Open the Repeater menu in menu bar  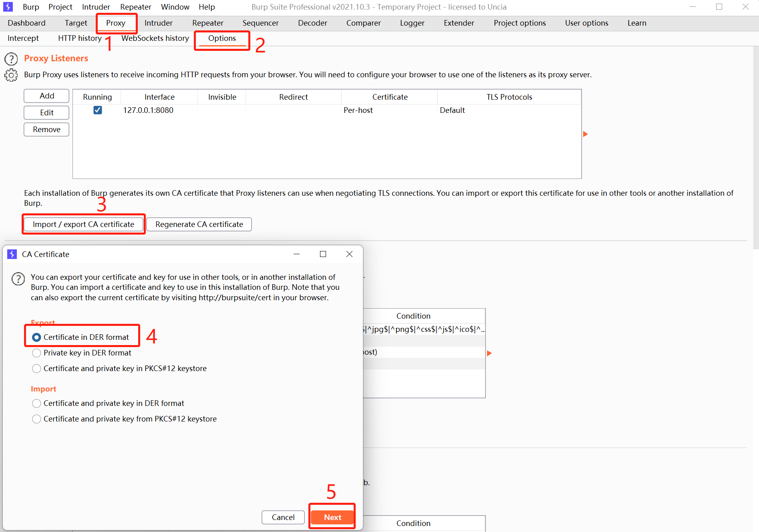click(136, 7)
